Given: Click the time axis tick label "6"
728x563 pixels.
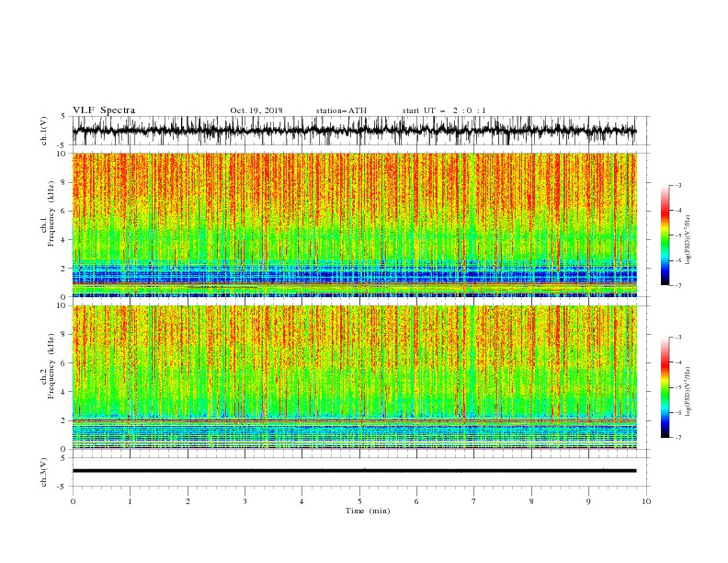Looking at the screenshot, I should 416,501.
